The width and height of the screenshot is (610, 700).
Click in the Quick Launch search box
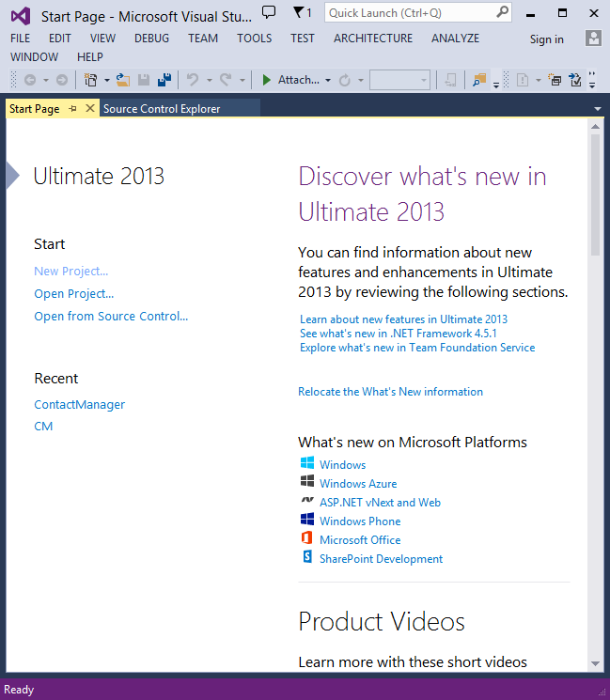pos(409,13)
